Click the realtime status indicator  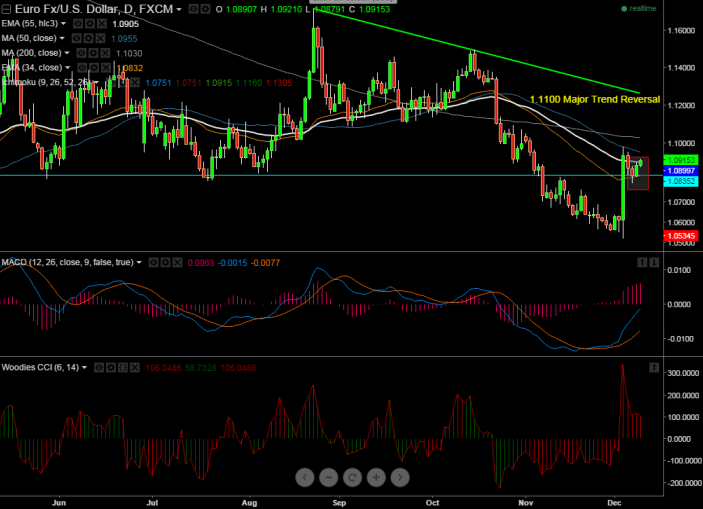pyautogui.click(x=640, y=8)
